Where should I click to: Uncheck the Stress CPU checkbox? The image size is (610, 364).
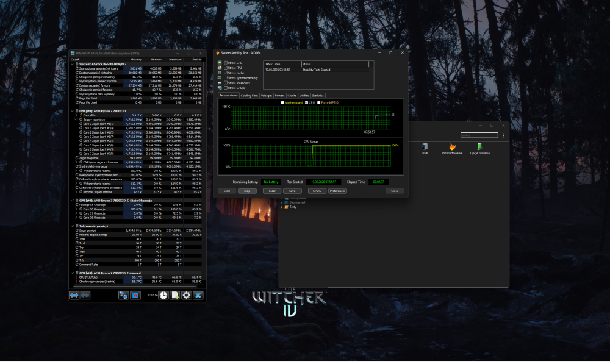226,63
